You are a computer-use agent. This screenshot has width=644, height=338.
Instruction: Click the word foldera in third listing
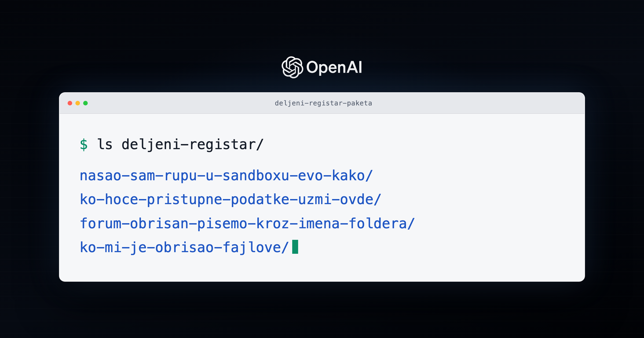[378, 223]
